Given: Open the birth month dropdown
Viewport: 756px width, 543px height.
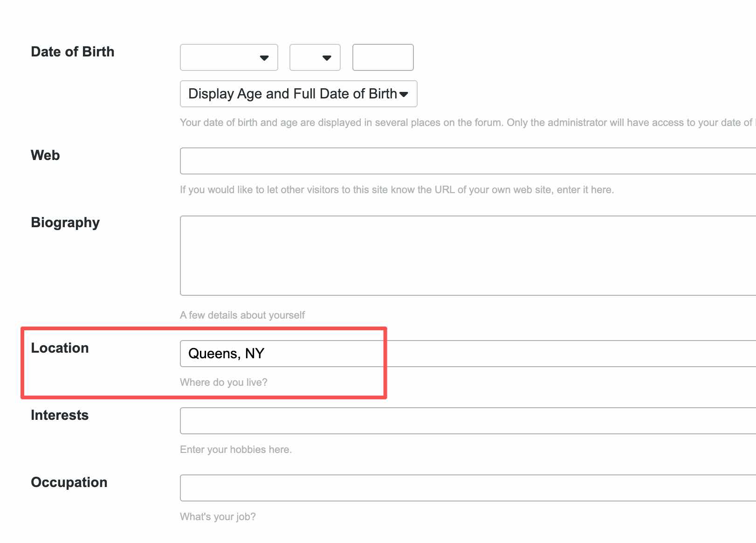Looking at the screenshot, I should coord(229,57).
